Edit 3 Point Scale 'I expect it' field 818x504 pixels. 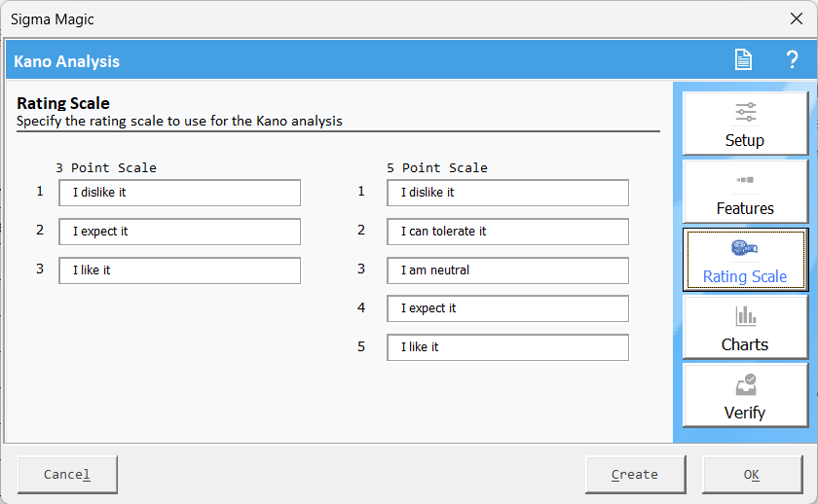(179, 232)
